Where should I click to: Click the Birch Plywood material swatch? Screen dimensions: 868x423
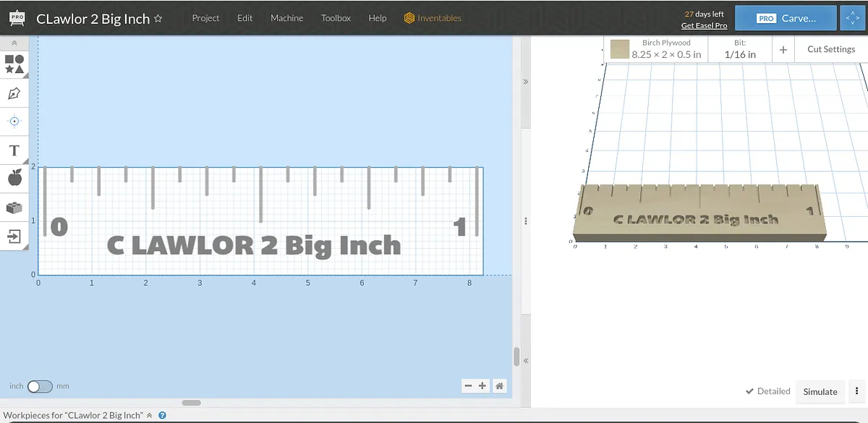[619, 49]
